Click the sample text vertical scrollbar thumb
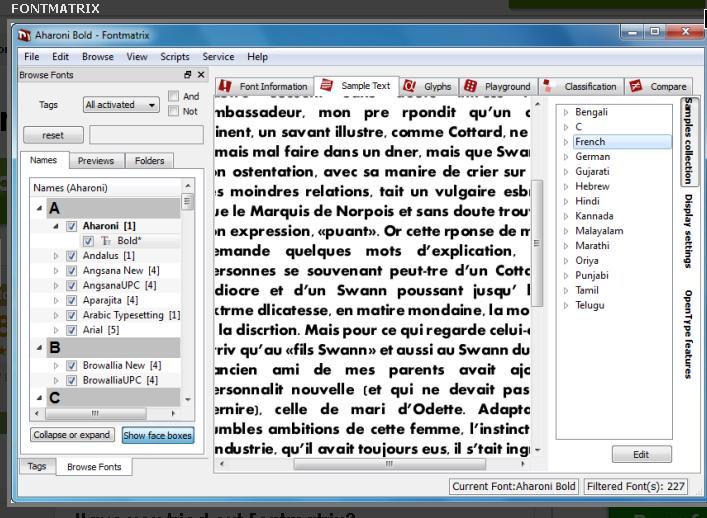The width and height of the screenshot is (707, 518). (x=537, y=243)
